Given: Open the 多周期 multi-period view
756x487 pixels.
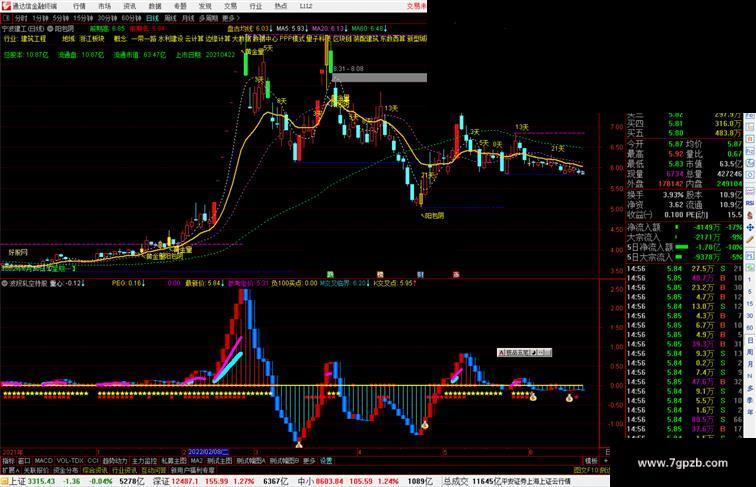Looking at the screenshot, I should (208, 18).
